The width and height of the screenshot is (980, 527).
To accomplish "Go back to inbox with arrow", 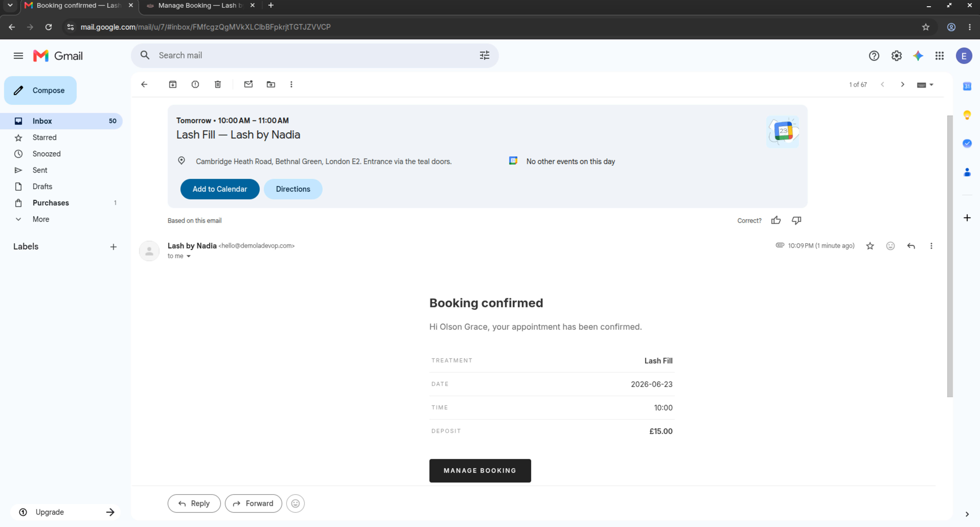I will 144,84.
